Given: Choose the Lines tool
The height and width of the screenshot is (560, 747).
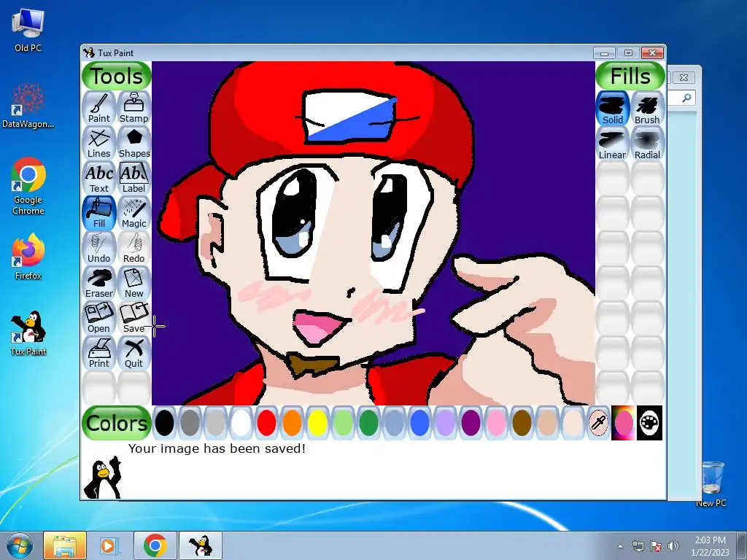Looking at the screenshot, I should tap(99, 143).
